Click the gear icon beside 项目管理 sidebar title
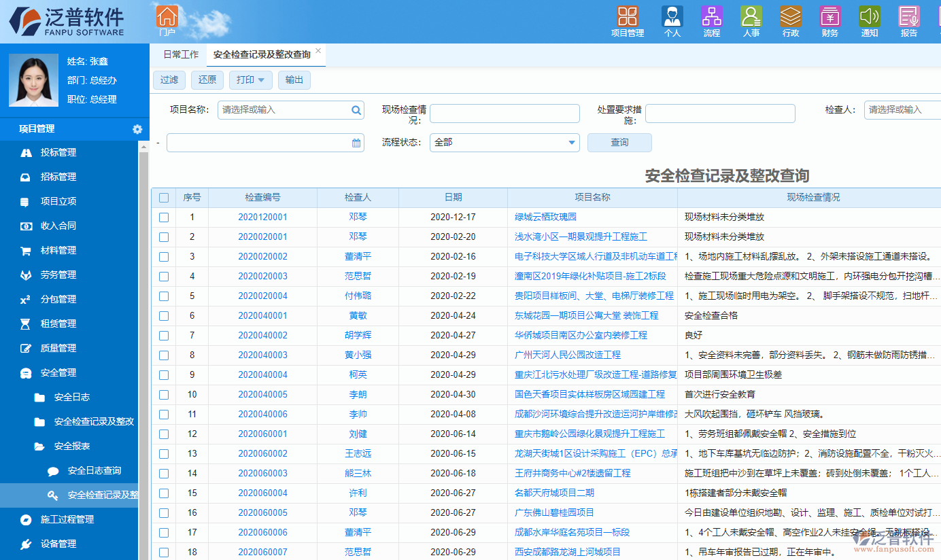 click(137, 129)
